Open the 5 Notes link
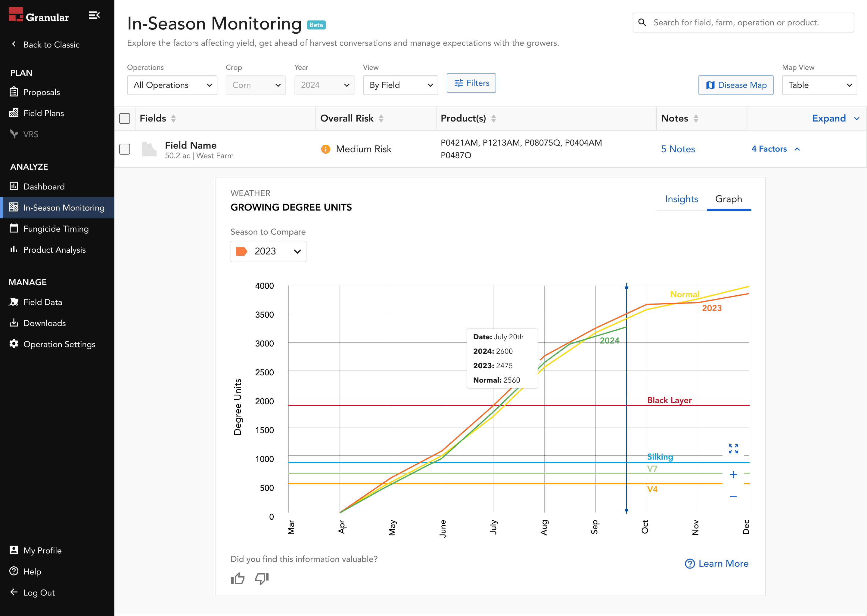 click(x=678, y=149)
